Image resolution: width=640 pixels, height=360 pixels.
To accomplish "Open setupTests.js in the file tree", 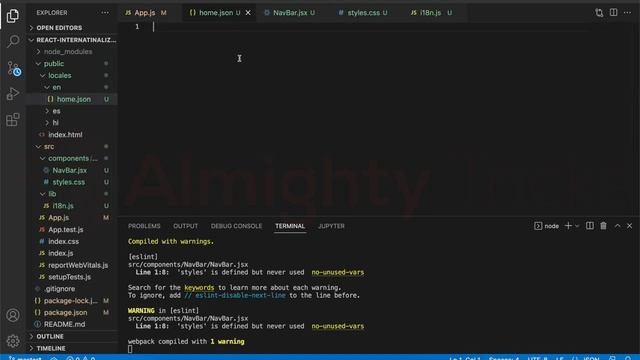I will (x=72, y=277).
